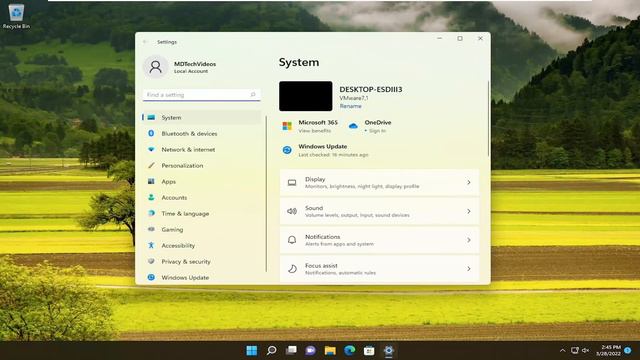Screen dimensions: 640x360
Task: Click View benefits under Microsoft 365
Action: tap(314, 131)
